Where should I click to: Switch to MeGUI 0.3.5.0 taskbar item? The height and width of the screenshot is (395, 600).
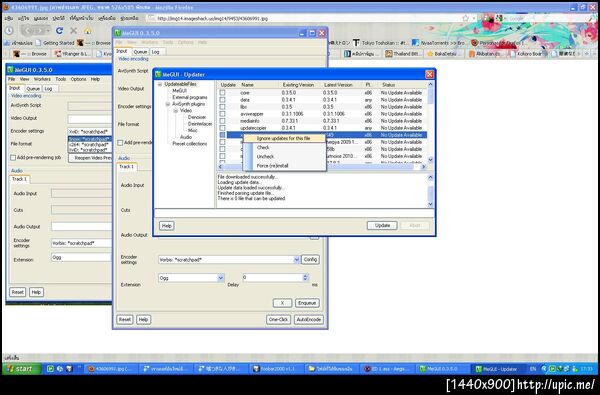(x=443, y=369)
